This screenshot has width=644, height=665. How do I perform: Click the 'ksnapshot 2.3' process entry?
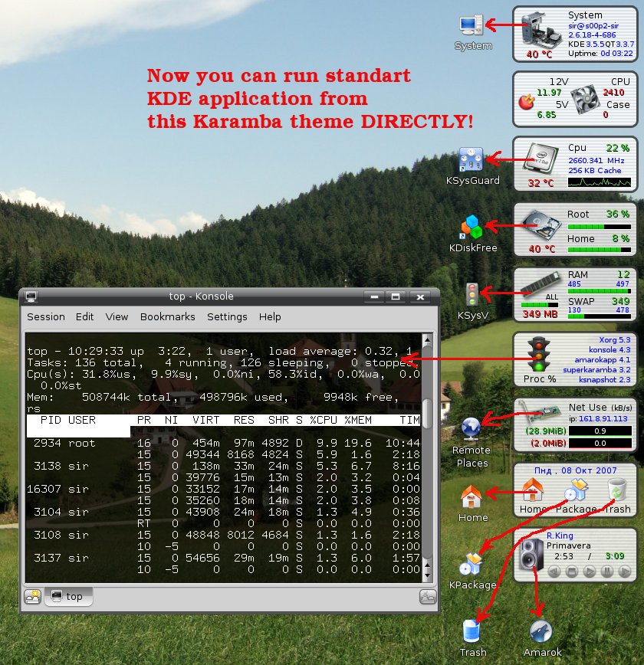click(x=605, y=379)
